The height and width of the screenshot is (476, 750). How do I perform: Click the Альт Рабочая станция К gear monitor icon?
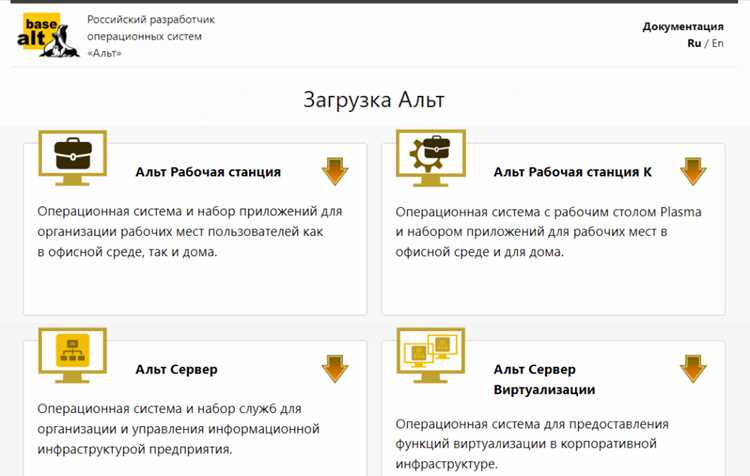(x=430, y=157)
